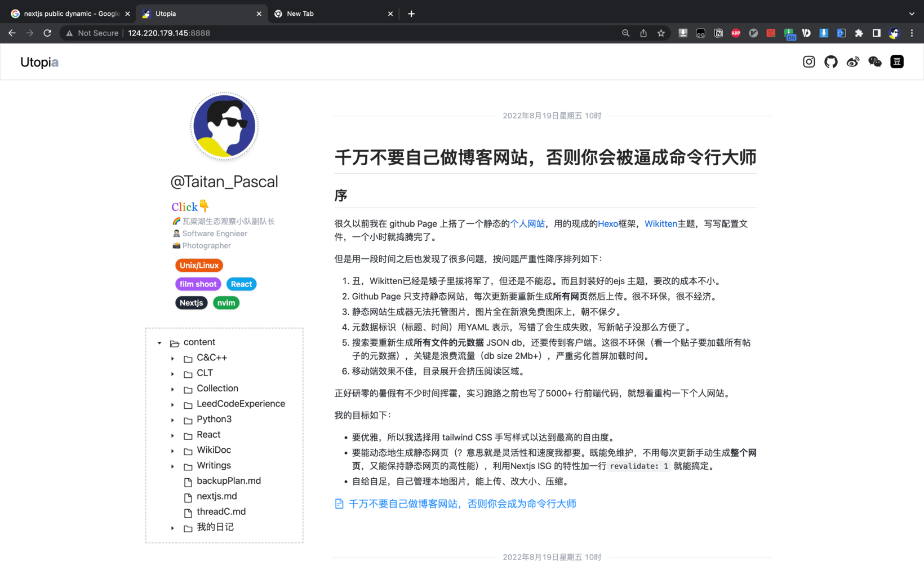This screenshot has height=578, width=924.
Task: Click the glasses reader extension icon
Action: pyautogui.click(x=700, y=33)
